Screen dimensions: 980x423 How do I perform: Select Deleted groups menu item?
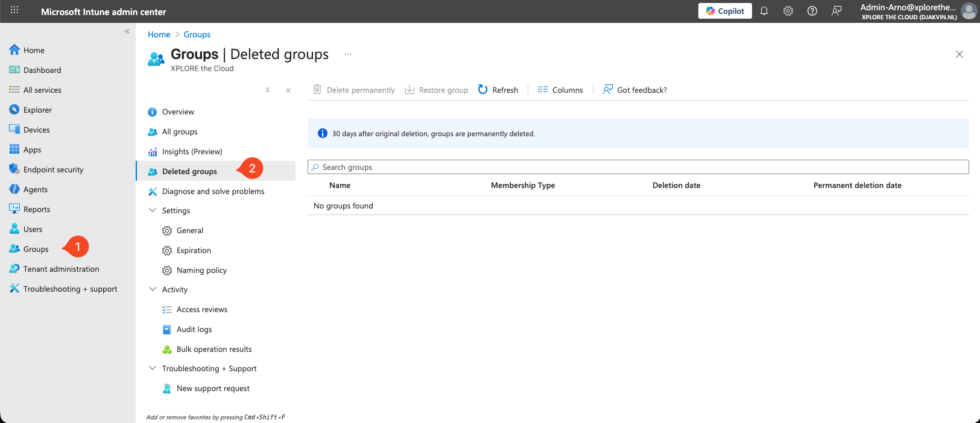(x=216, y=171)
